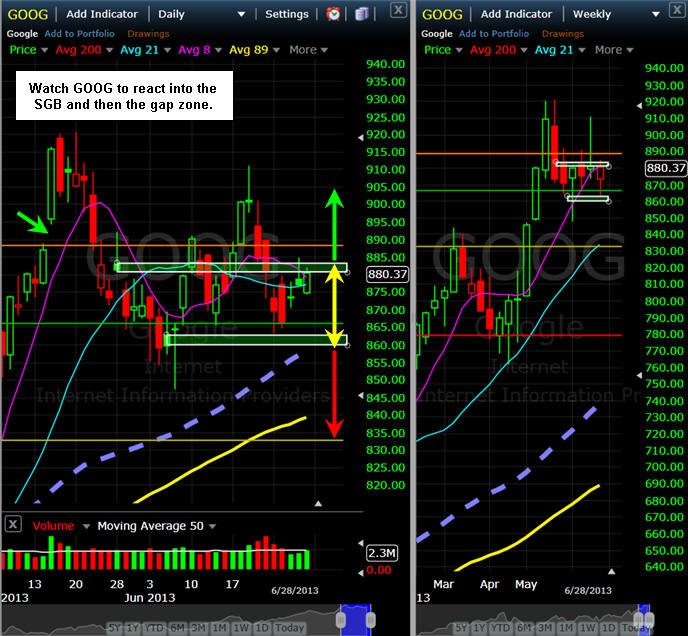Click the volume axis arrow near 0.00

coord(361,573)
